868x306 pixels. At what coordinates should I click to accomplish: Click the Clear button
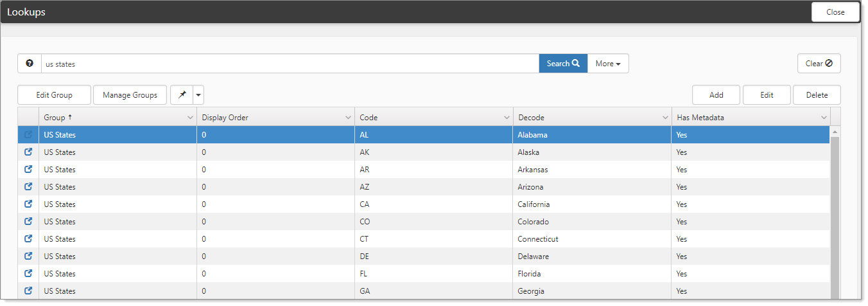pos(819,64)
